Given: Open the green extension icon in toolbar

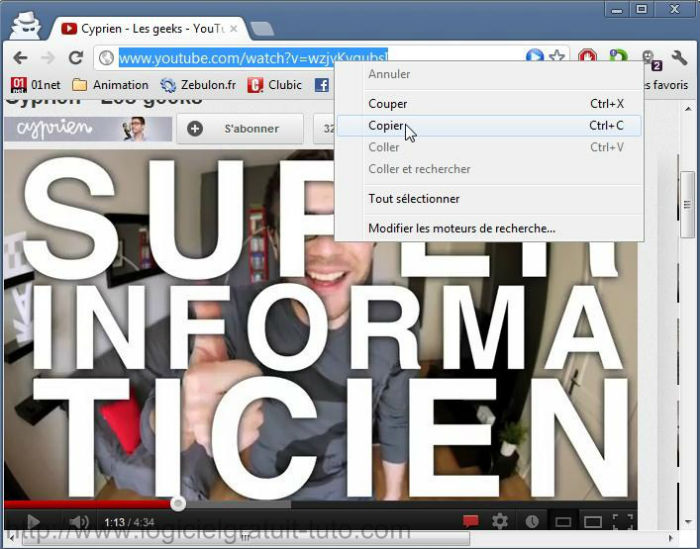Looking at the screenshot, I should [619, 57].
